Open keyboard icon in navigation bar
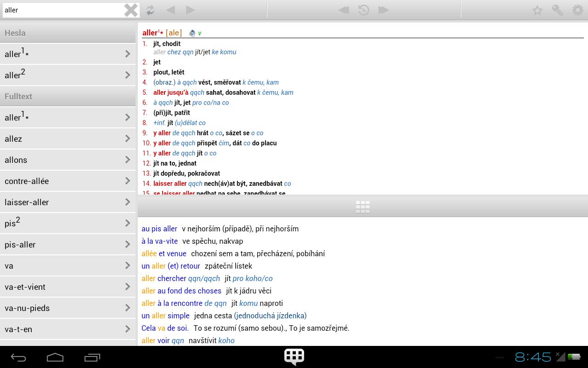The height and width of the screenshot is (368, 588). [294, 356]
